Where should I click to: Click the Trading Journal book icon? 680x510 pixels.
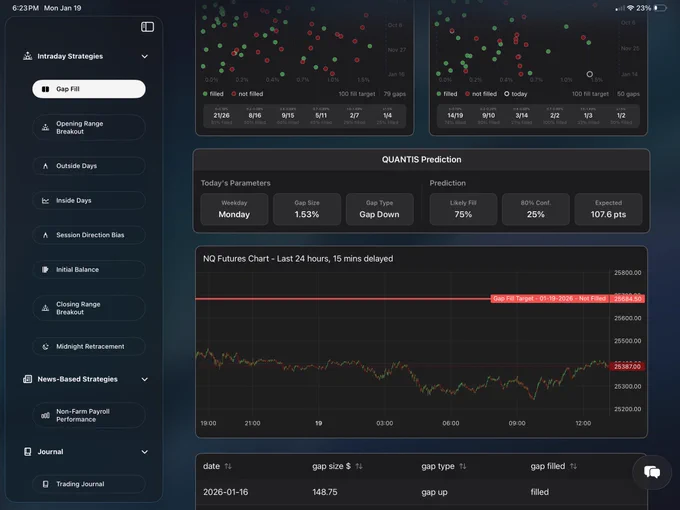click(x=46, y=484)
